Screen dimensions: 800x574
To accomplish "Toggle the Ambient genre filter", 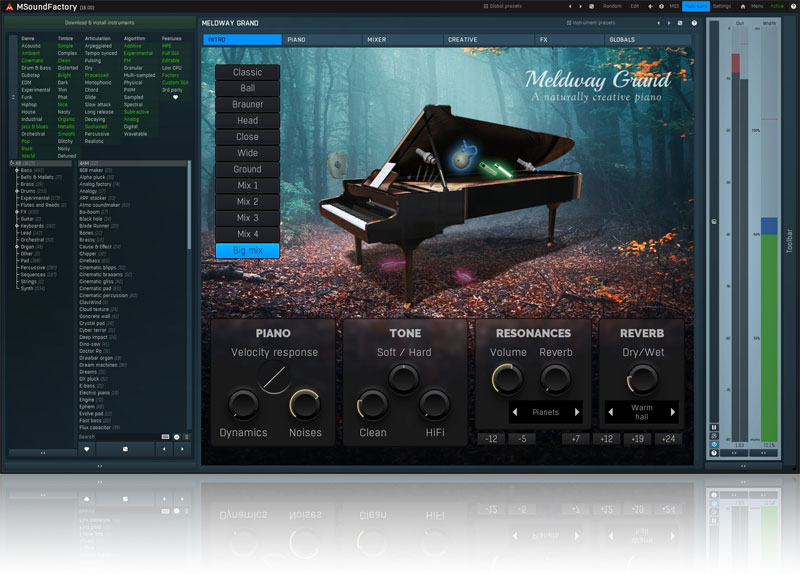I will [x=32, y=53].
